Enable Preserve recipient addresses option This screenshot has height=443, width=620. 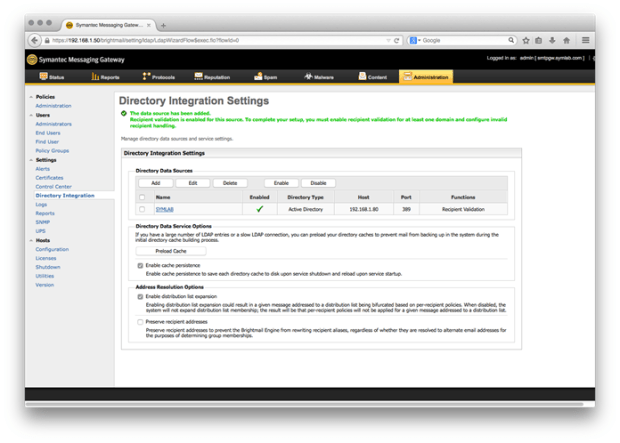point(140,323)
